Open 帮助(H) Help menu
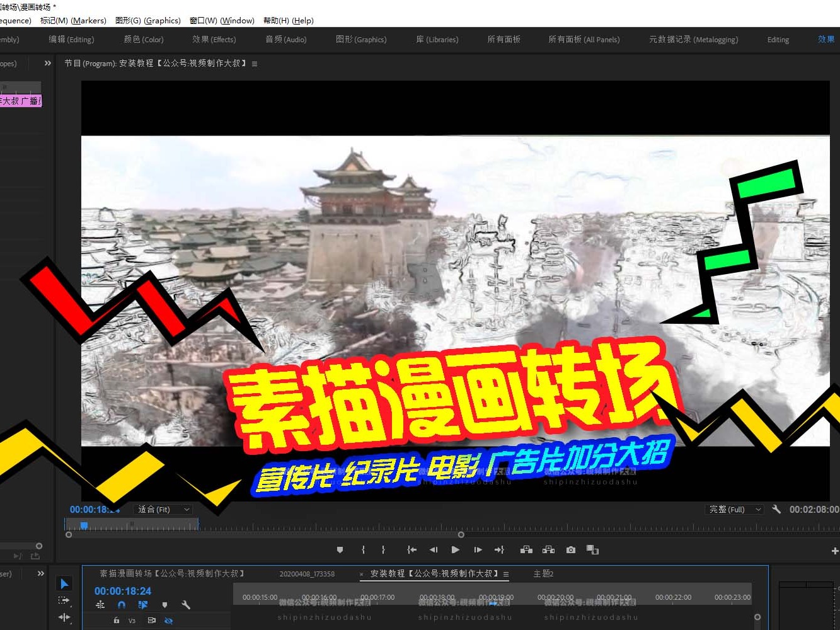The height and width of the screenshot is (630, 840). (288, 20)
